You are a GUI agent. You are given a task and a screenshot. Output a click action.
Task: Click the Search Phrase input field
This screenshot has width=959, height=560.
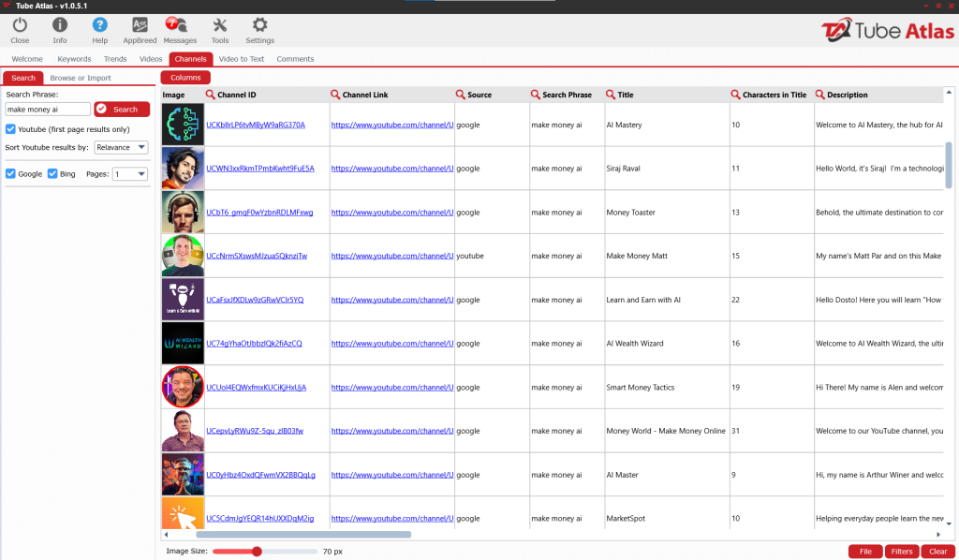[x=48, y=110]
